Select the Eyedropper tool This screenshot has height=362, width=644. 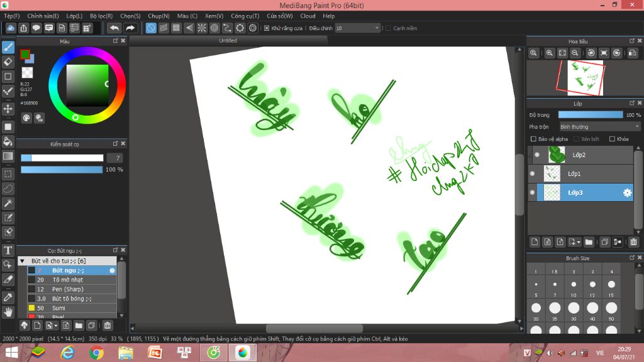8,296
